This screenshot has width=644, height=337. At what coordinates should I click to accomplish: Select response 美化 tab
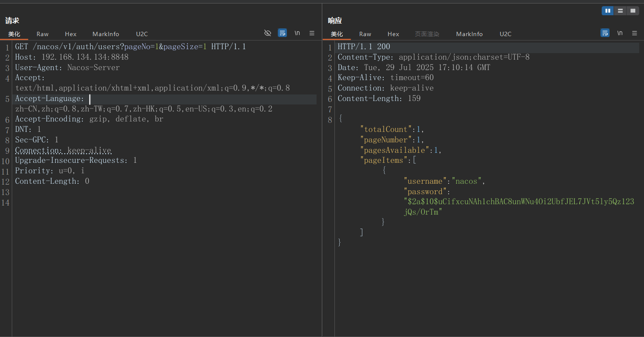point(337,34)
